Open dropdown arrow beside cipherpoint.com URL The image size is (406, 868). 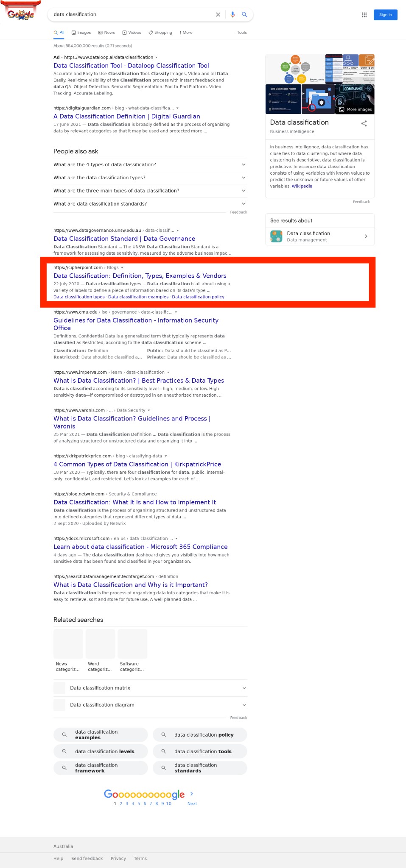122,268
